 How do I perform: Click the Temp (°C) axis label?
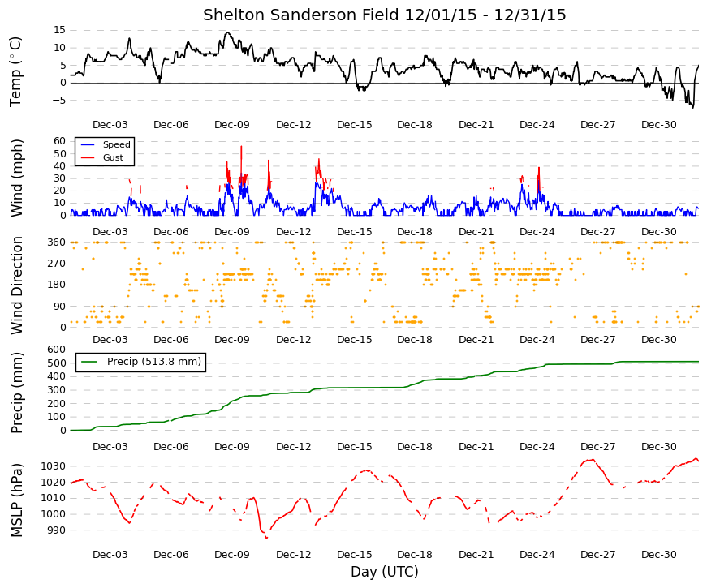tap(15, 71)
